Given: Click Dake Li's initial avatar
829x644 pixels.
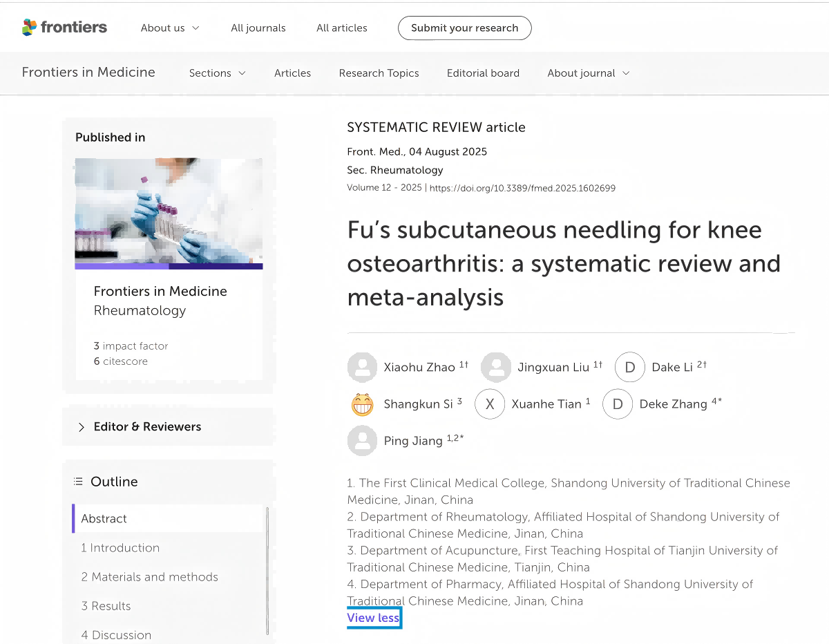Looking at the screenshot, I should tap(629, 368).
